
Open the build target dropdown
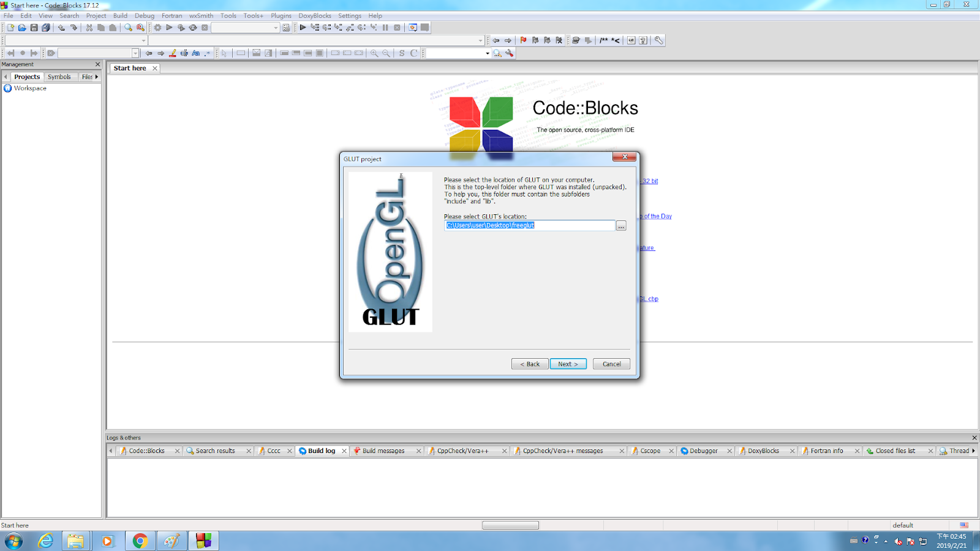tap(245, 28)
